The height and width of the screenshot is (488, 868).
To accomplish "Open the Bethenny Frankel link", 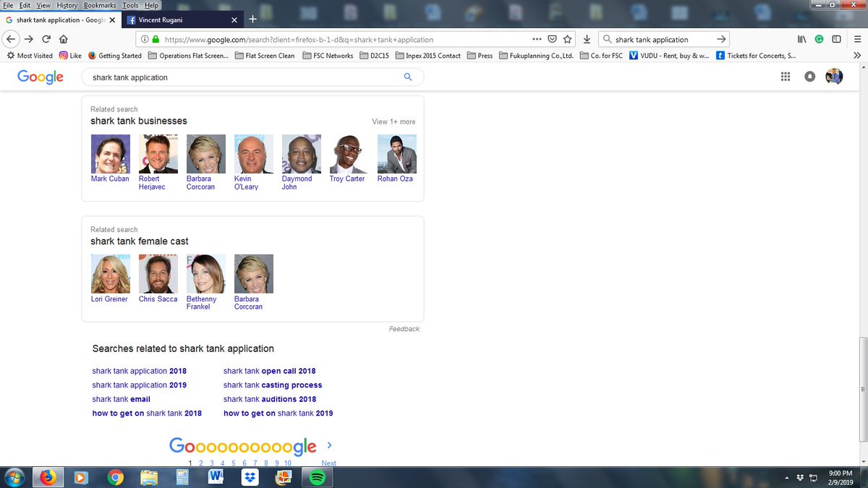I will [202, 303].
